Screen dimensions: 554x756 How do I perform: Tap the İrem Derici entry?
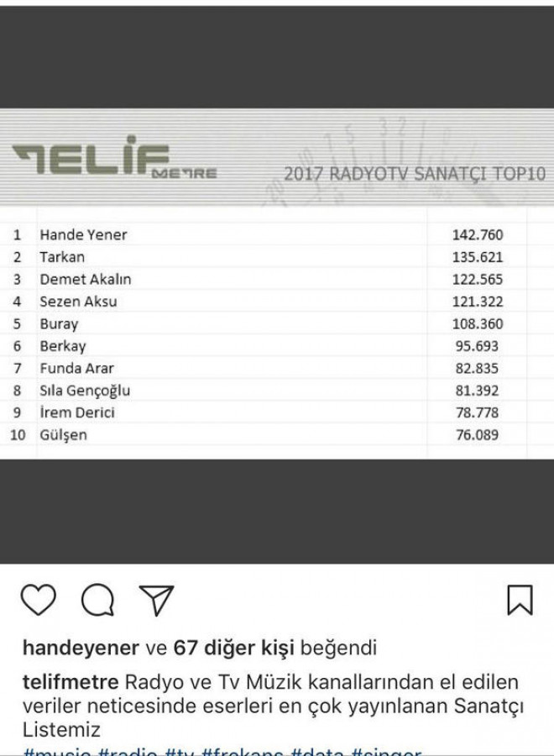click(77, 412)
